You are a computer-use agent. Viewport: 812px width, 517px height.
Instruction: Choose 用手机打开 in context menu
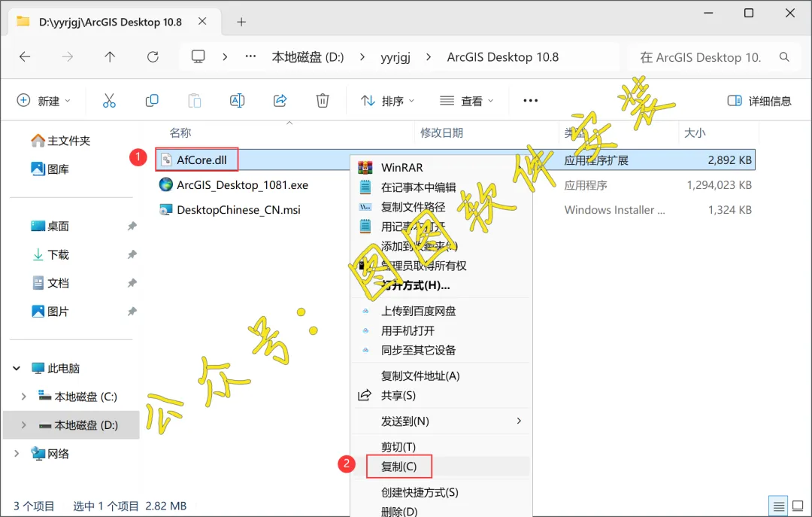(408, 331)
